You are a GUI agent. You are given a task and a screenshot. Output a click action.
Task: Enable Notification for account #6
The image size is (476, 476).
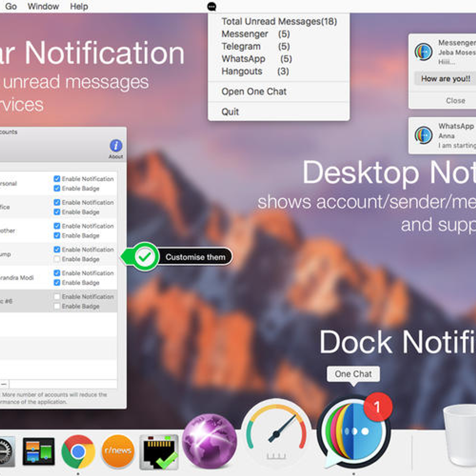pyautogui.click(x=57, y=297)
